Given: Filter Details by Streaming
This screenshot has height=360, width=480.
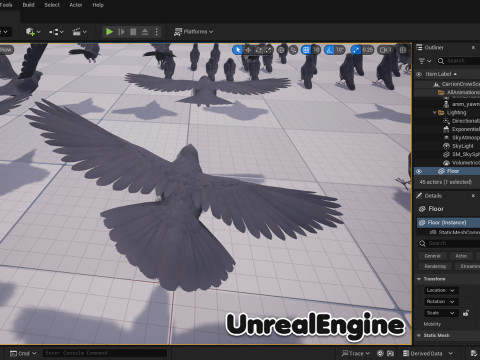Looking at the screenshot, I should pos(468,266).
